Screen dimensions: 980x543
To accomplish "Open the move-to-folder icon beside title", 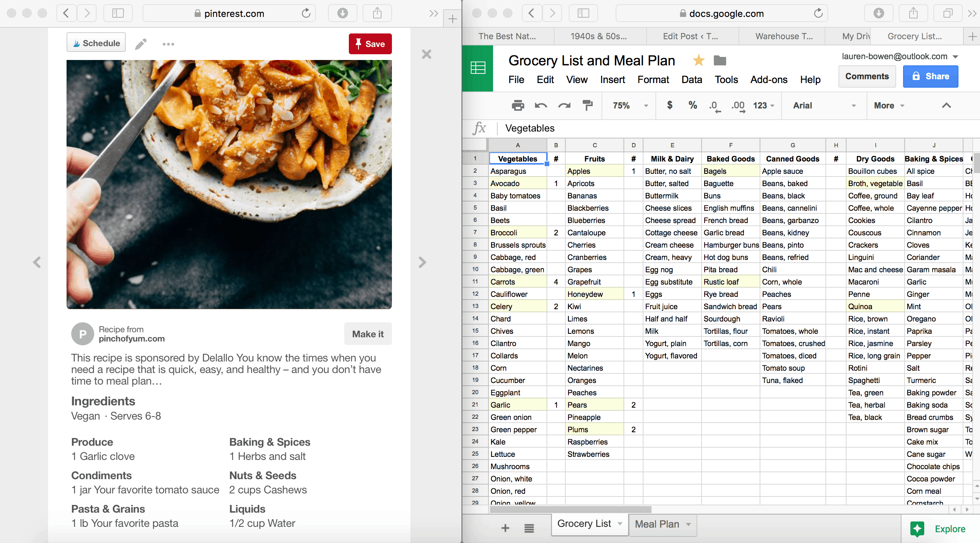I will [x=720, y=60].
